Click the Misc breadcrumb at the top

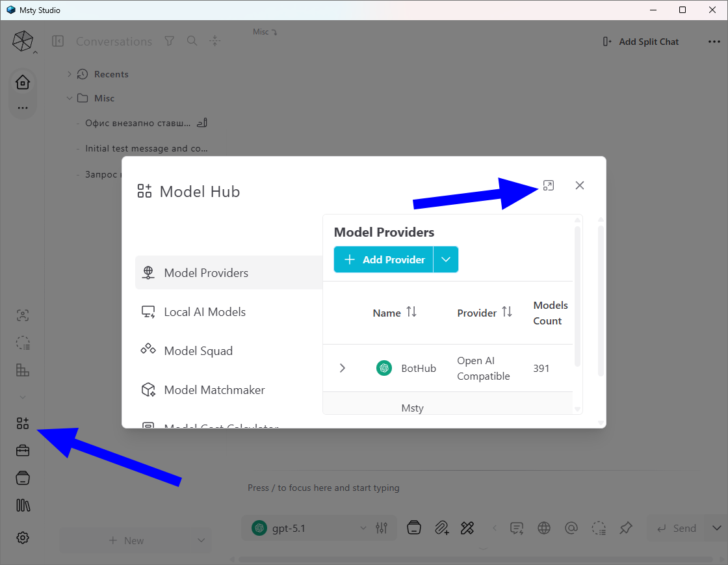[264, 32]
